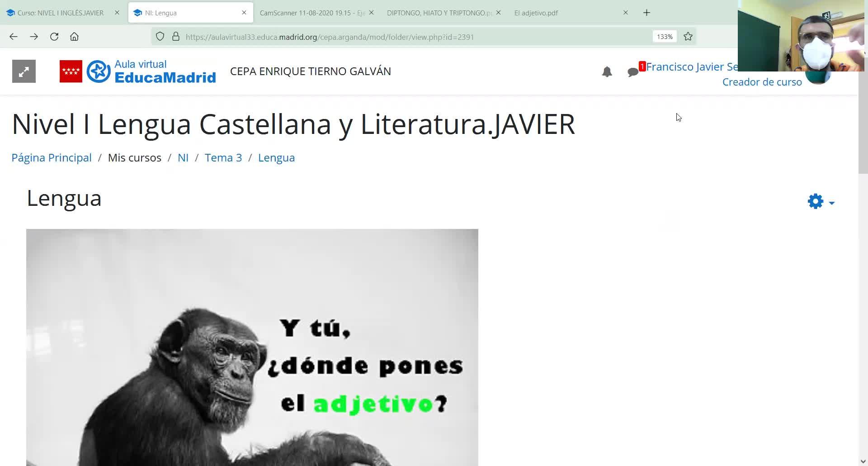The image size is (868, 466).
Task: Open the NI breadcrumb link
Action: click(x=183, y=157)
